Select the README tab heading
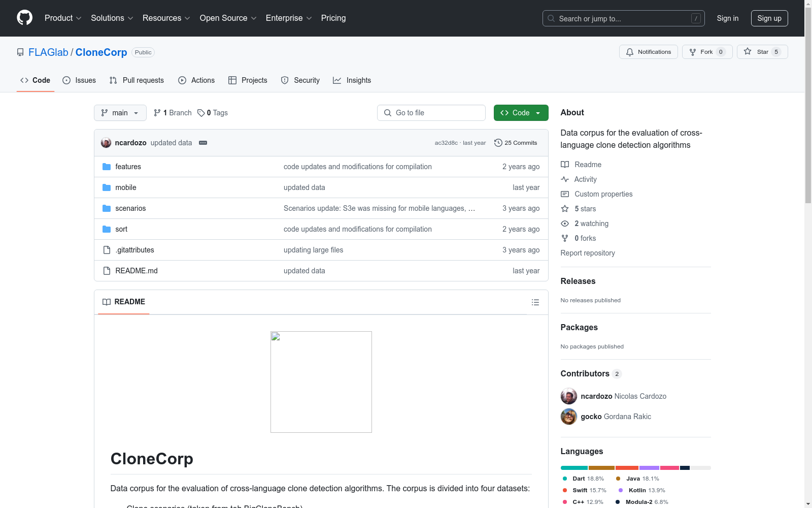The height and width of the screenshot is (508, 812). [124, 302]
